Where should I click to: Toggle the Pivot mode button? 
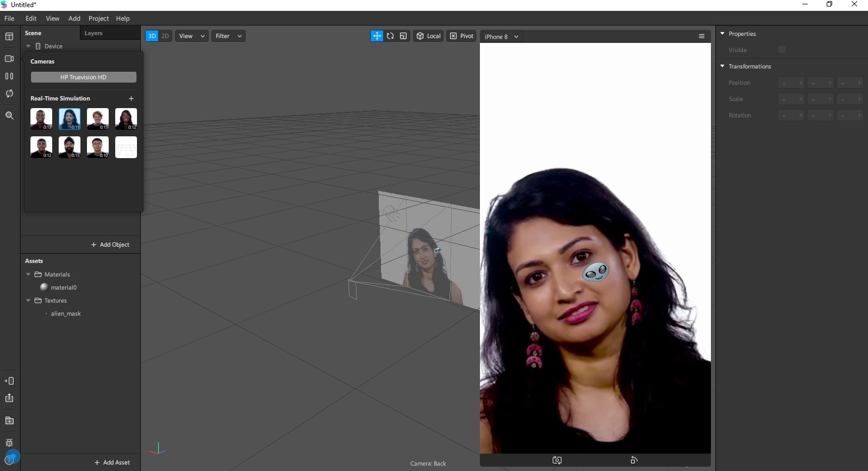[x=461, y=36]
